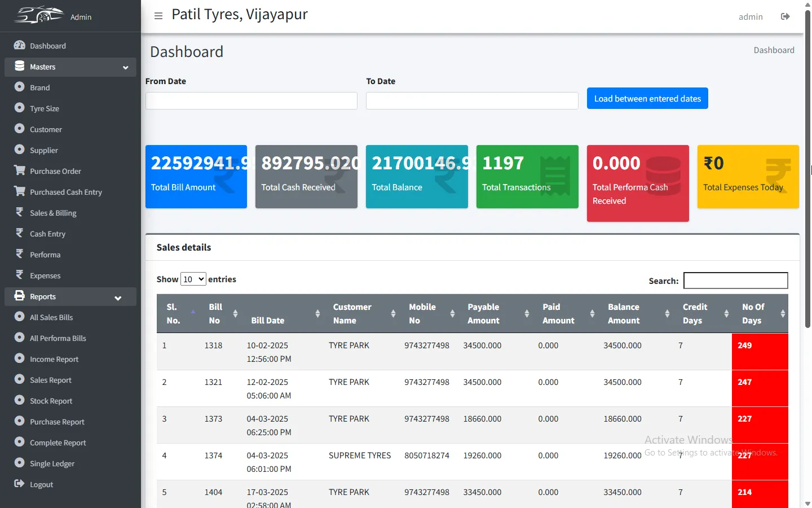Click the Dashboard breadcrumb link
This screenshot has height=508, width=812.
click(774, 50)
